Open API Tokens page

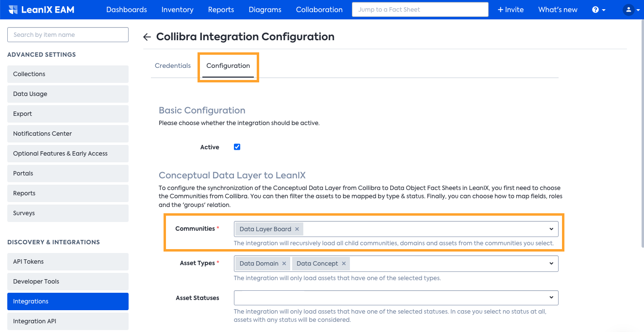point(68,262)
